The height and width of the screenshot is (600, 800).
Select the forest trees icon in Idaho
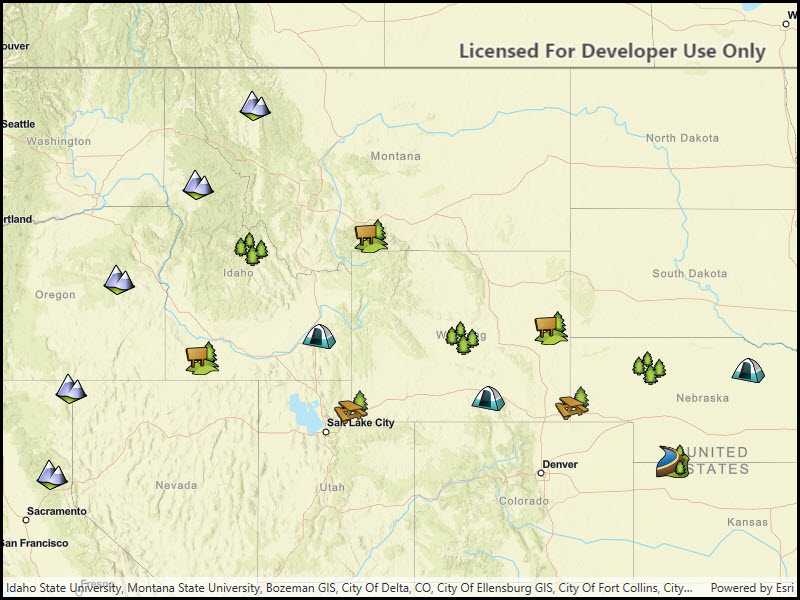251,249
